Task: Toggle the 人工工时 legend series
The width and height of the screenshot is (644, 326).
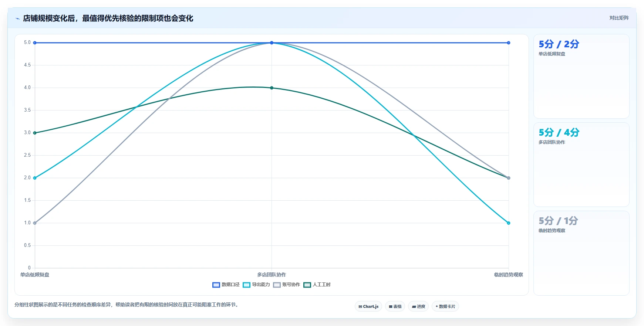Action: pyautogui.click(x=317, y=285)
